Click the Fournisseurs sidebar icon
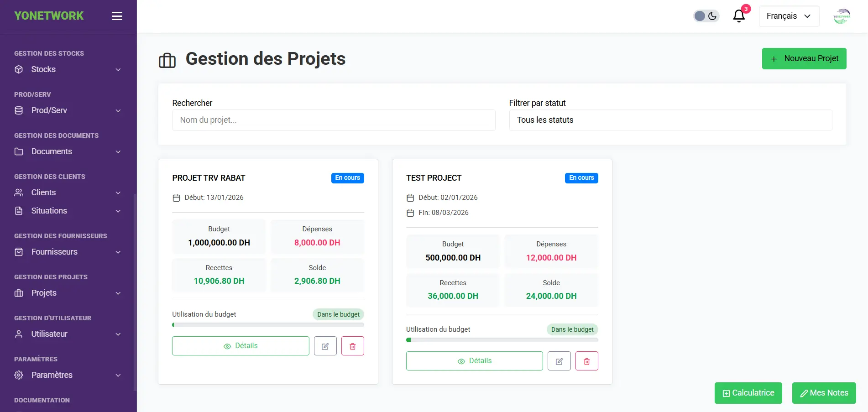Screen dimensions: 868x412 tap(19, 252)
